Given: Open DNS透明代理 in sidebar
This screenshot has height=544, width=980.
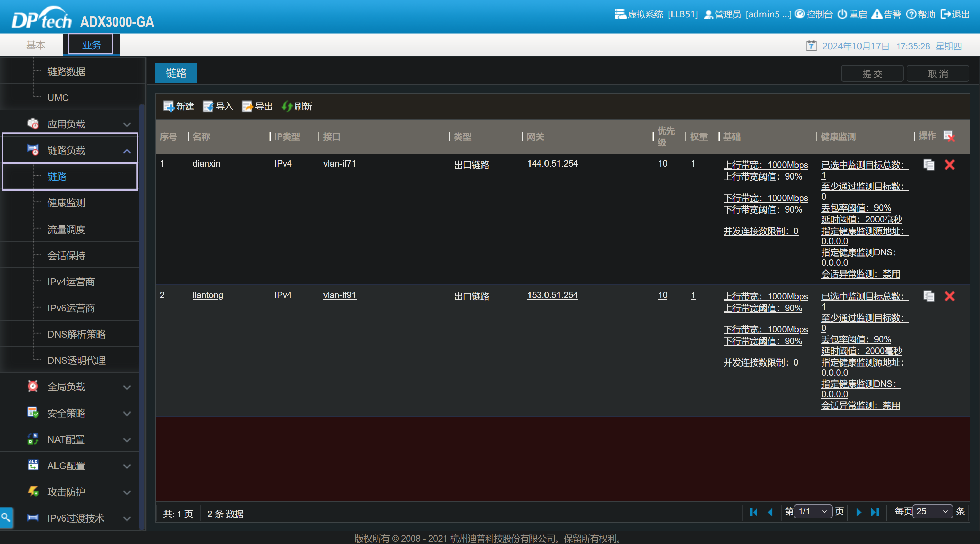Looking at the screenshot, I should [76, 360].
